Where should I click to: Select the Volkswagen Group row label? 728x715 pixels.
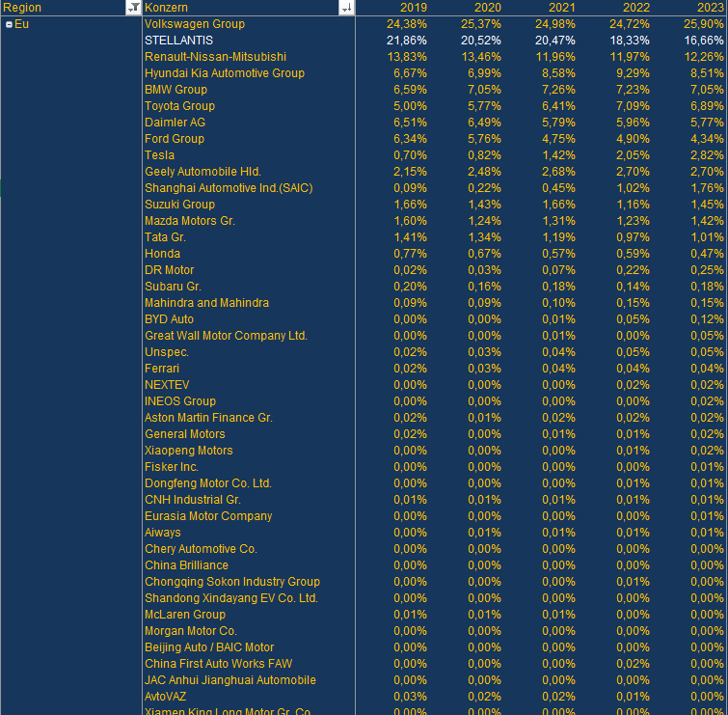(x=195, y=24)
